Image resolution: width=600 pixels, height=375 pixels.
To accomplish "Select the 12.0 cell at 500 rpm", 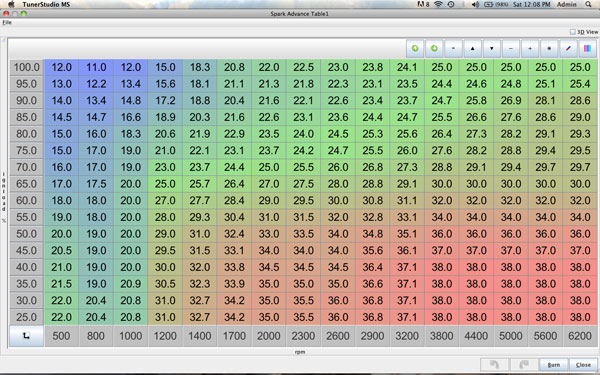I will [x=62, y=67].
